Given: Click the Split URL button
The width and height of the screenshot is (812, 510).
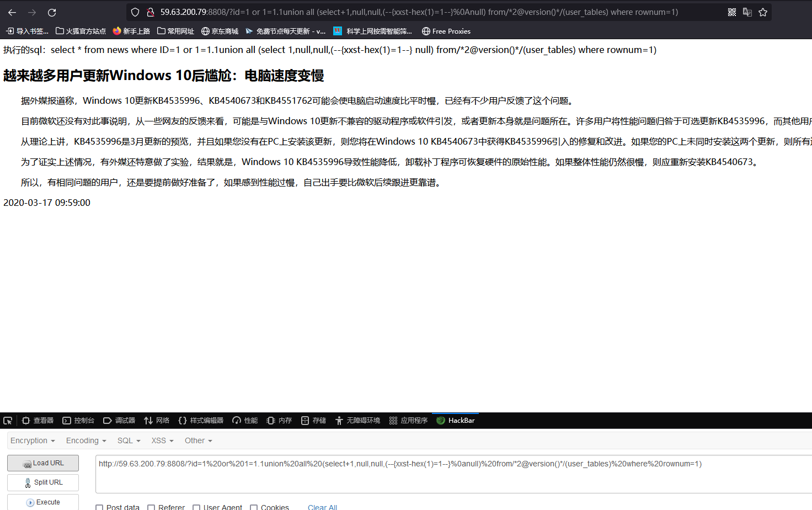Looking at the screenshot, I should [43, 482].
